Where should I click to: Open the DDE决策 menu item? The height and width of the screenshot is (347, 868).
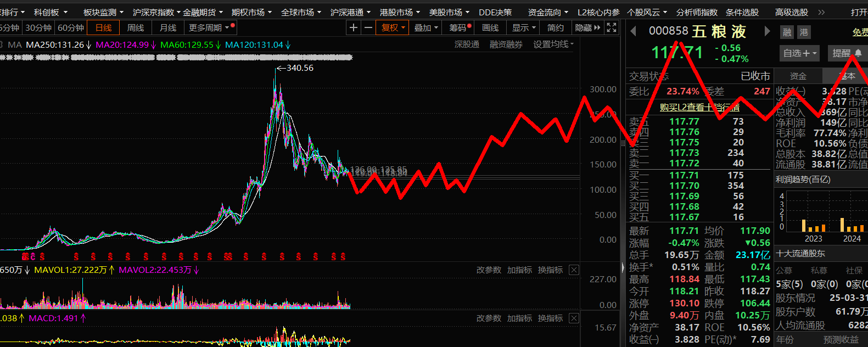[x=495, y=12]
